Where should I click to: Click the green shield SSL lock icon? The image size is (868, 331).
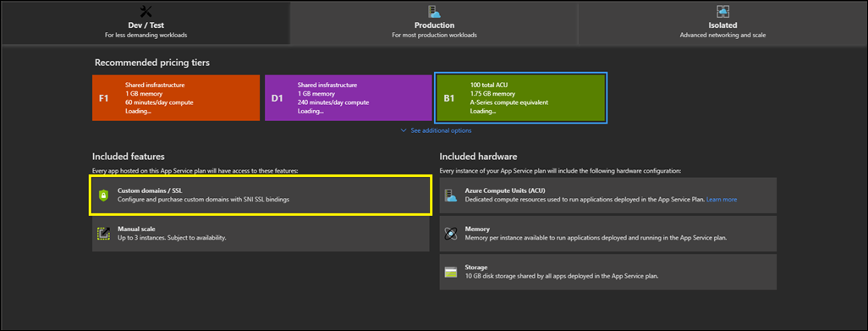coord(103,195)
